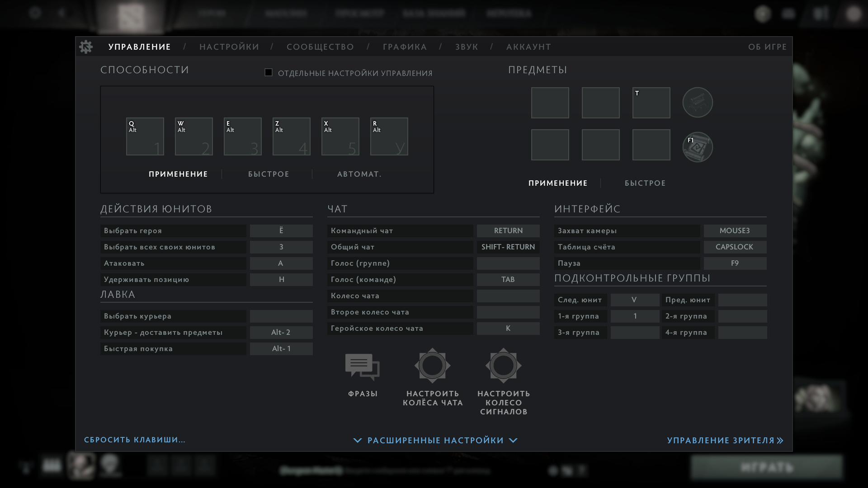868x488 pixels.
Task: Click the settings gear icon beside УПРАВЛЕНИЕ
Action: pyautogui.click(x=86, y=47)
